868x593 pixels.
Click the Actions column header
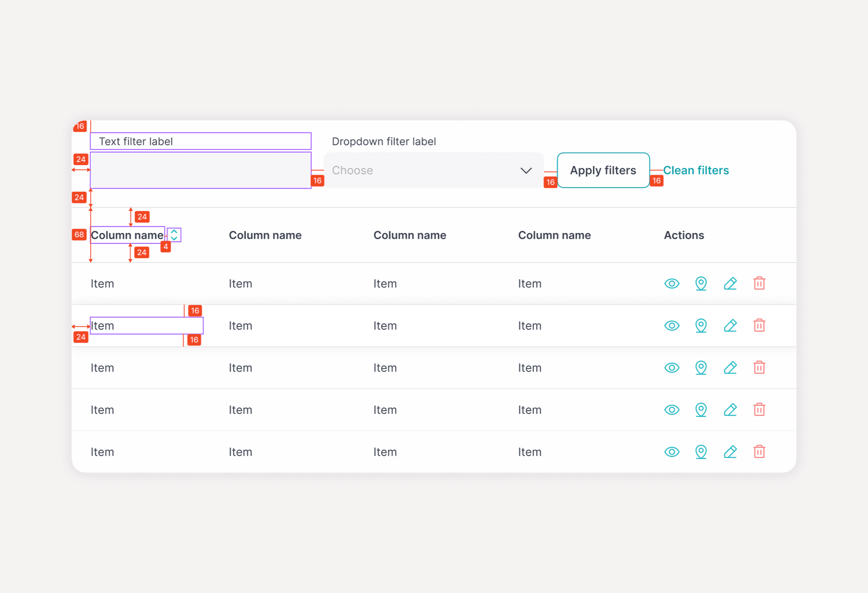(x=684, y=235)
